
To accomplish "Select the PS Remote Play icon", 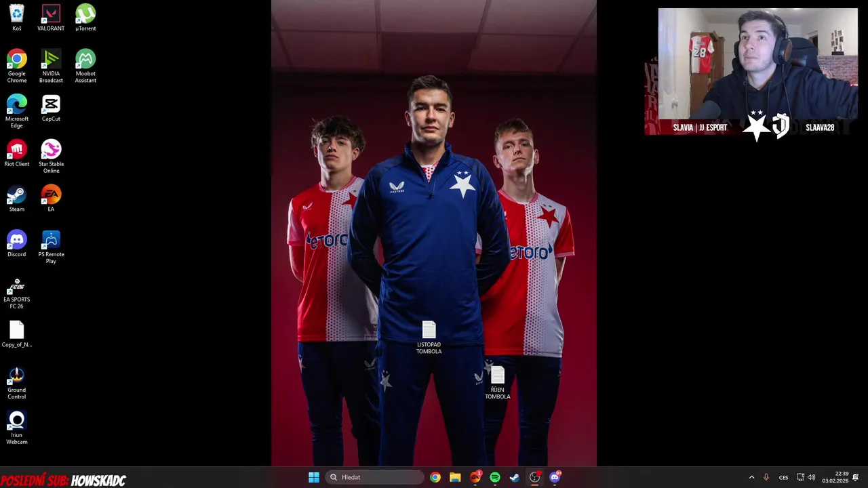I will tap(51, 247).
